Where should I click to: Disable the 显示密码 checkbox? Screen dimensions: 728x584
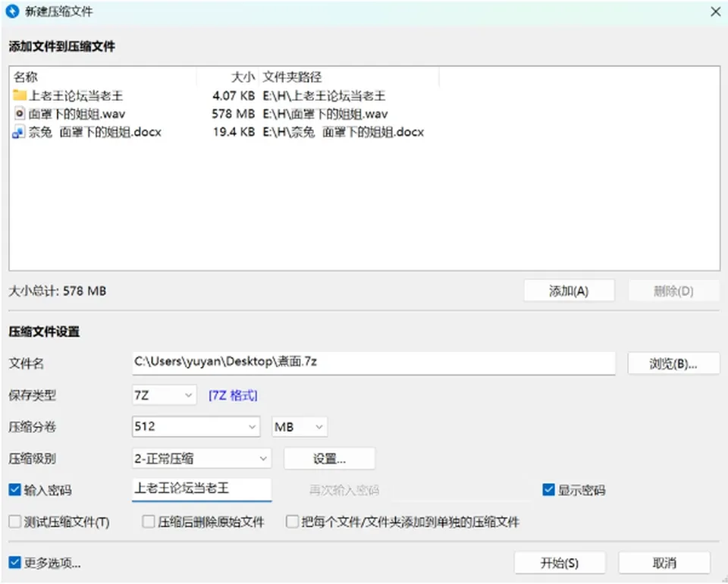click(548, 490)
